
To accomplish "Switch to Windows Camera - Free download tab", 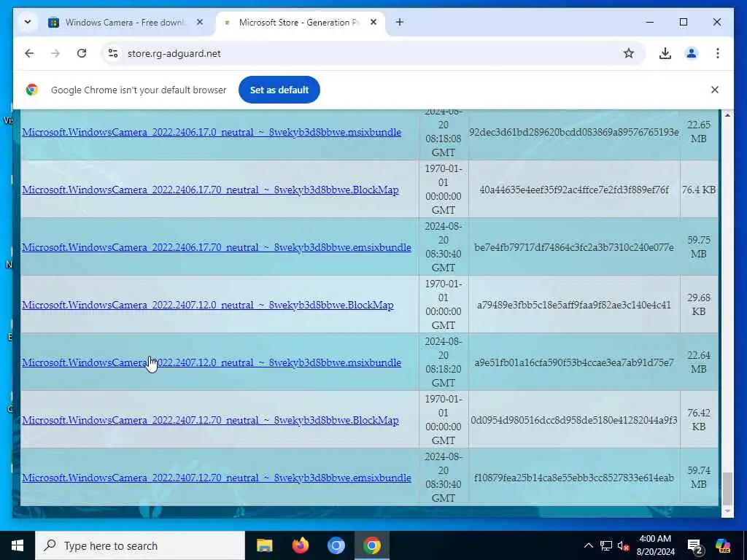I will (x=125, y=23).
